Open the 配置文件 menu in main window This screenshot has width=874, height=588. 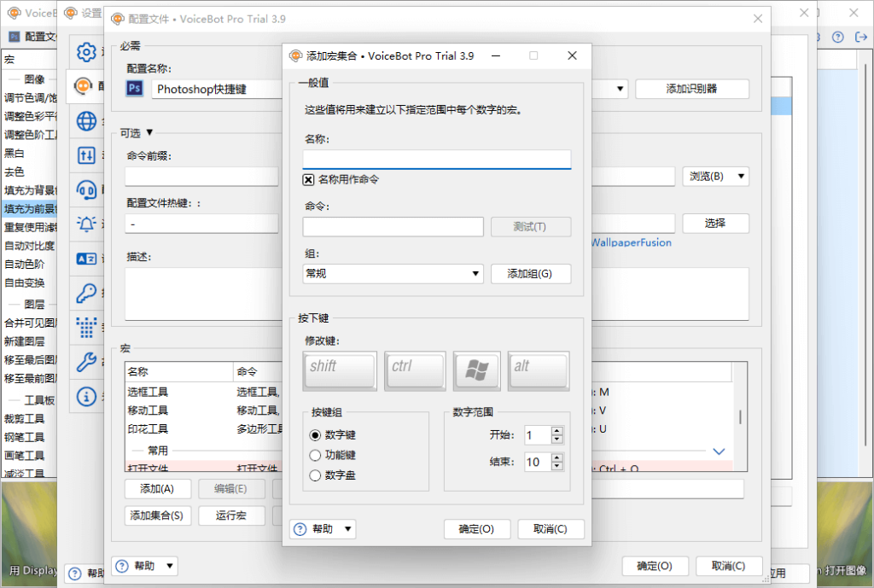coord(32,37)
